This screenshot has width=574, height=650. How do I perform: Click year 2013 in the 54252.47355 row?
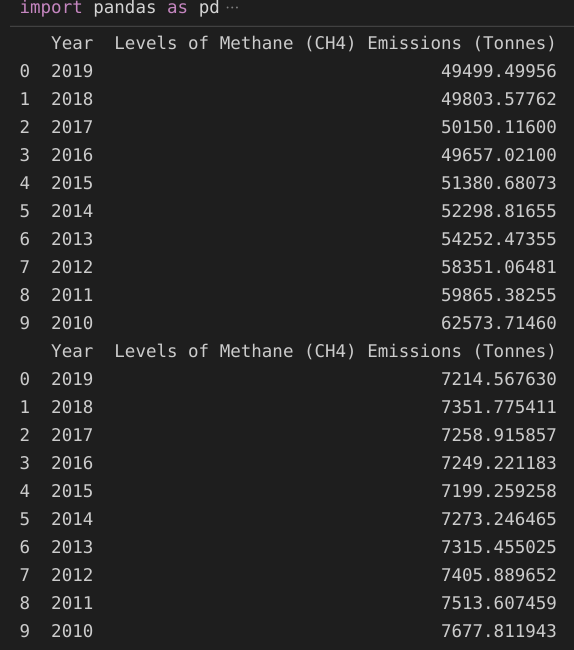72,239
